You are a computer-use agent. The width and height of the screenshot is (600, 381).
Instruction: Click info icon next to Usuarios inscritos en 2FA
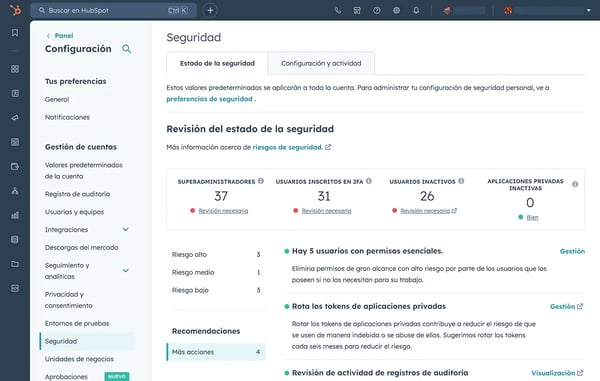point(369,181)
